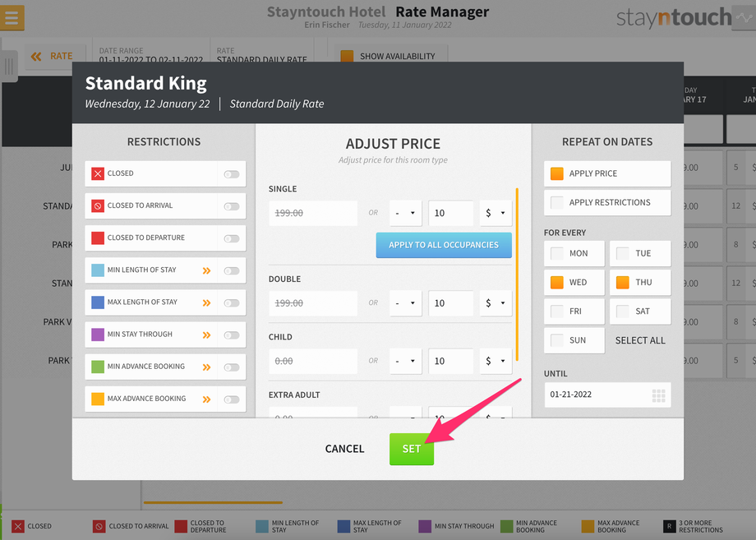Check the FRI day checkbox
This screenshot has height=540, width=756.
pos(557,312)
